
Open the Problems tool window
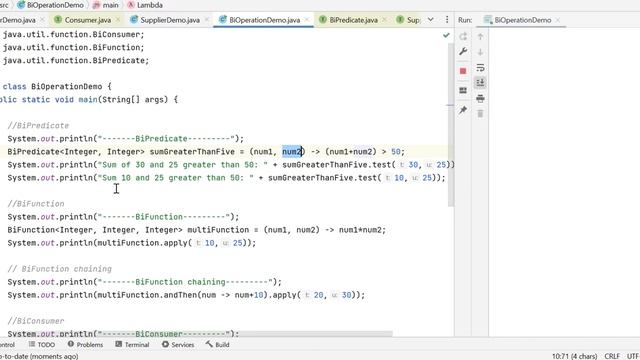pos(85,344)
